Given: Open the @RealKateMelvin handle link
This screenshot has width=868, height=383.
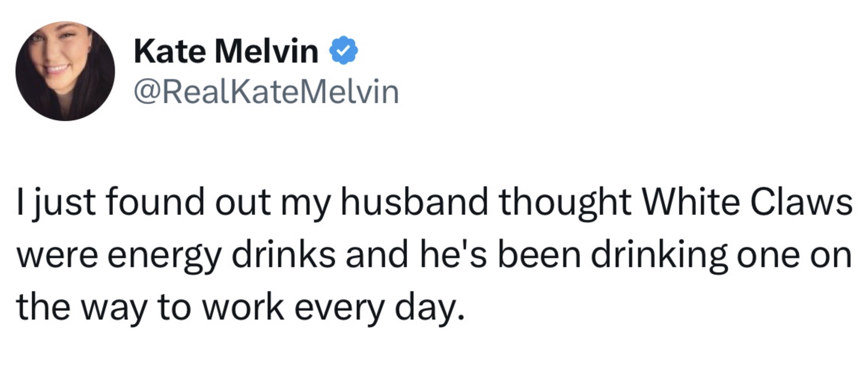Looking at the screenshot, I should point(266,92).
